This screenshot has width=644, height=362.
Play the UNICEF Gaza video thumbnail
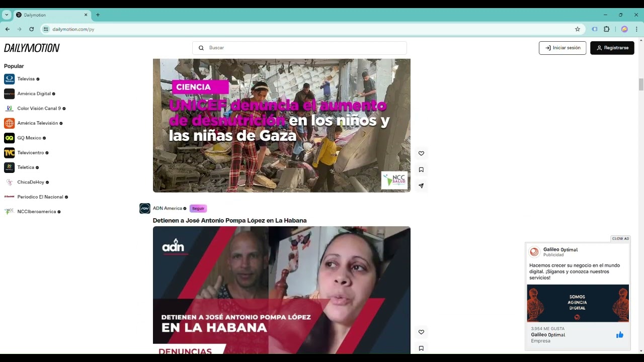tap(282, 125)
